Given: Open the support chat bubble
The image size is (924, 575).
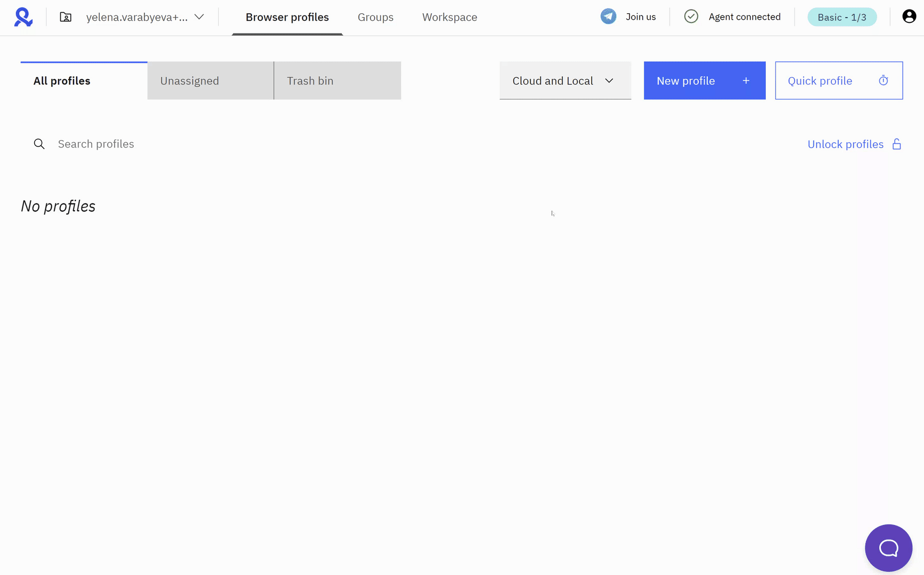Looking at the screenshot, I should pyautogui.click(x=888, y=548).
